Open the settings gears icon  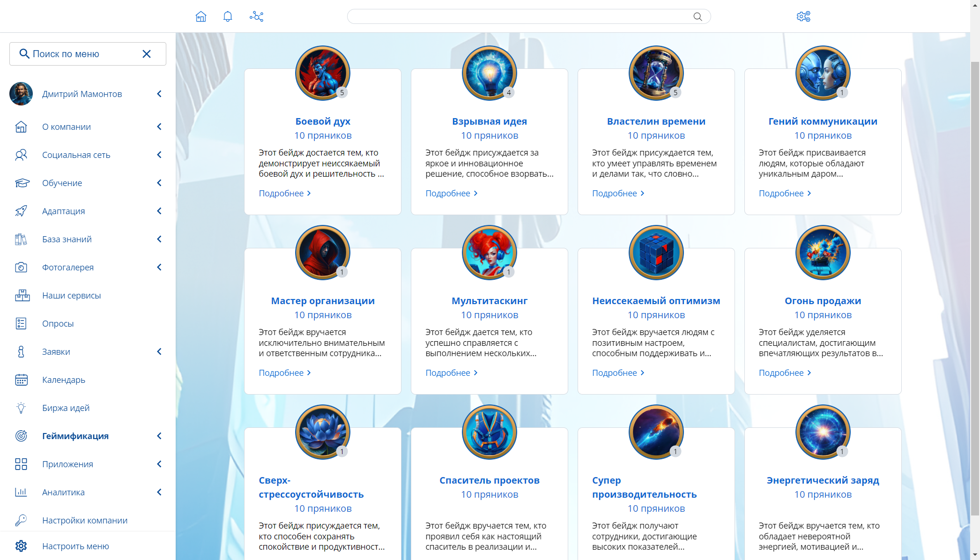pos(803,17)
